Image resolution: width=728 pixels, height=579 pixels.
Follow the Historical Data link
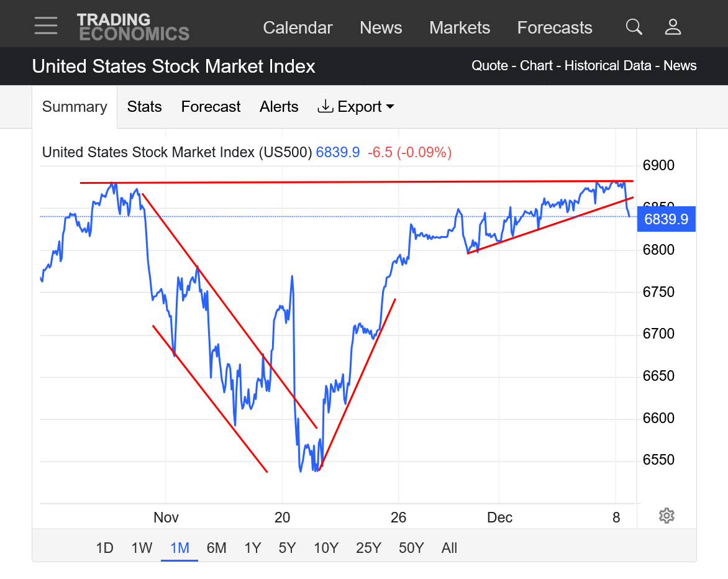(x=607, y=66)
